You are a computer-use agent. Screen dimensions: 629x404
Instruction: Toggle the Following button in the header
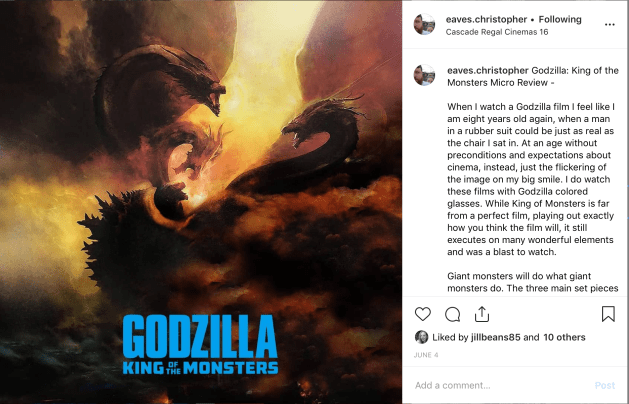coord(559,18)
